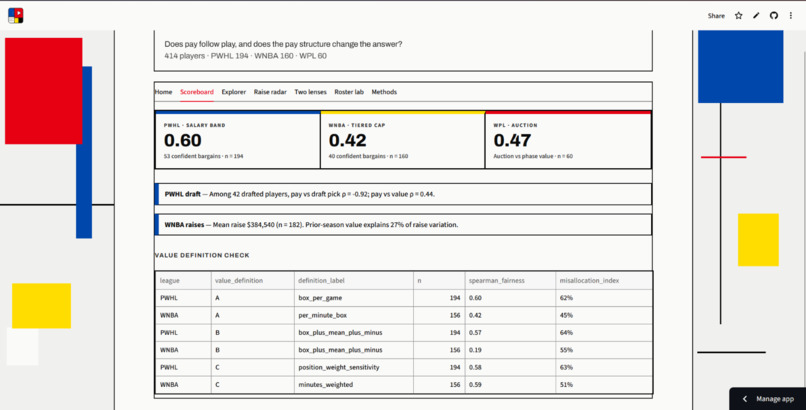
Task: Switch to the Roster lab tab
Action: (349, 92)
